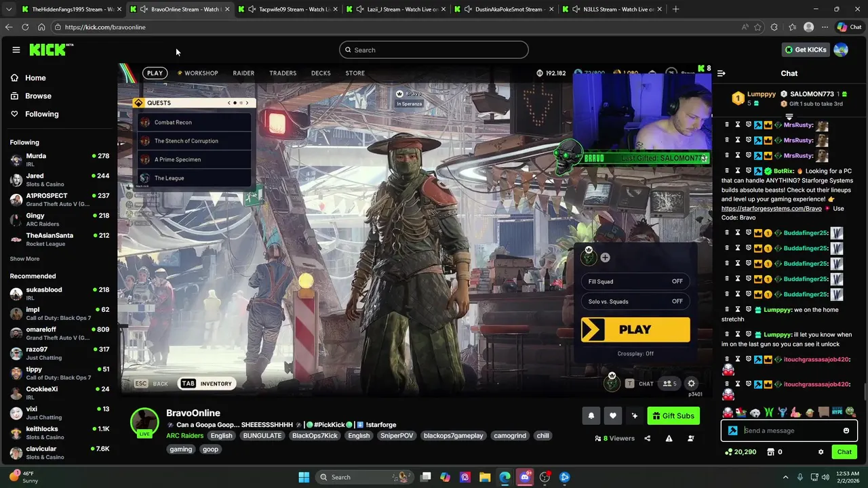Select the green W emote in chat quick bar

point(768,412)
